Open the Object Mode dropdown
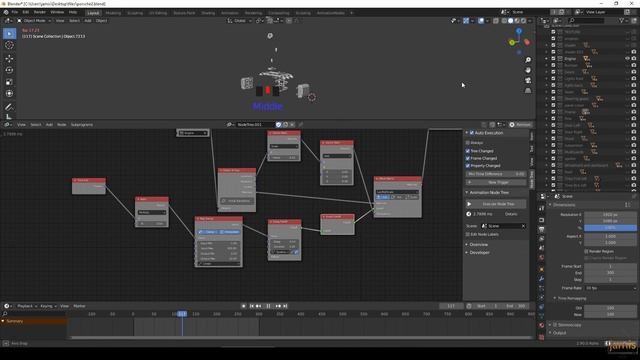The width and height of the screenshot is (640, 360). (34, 21)
